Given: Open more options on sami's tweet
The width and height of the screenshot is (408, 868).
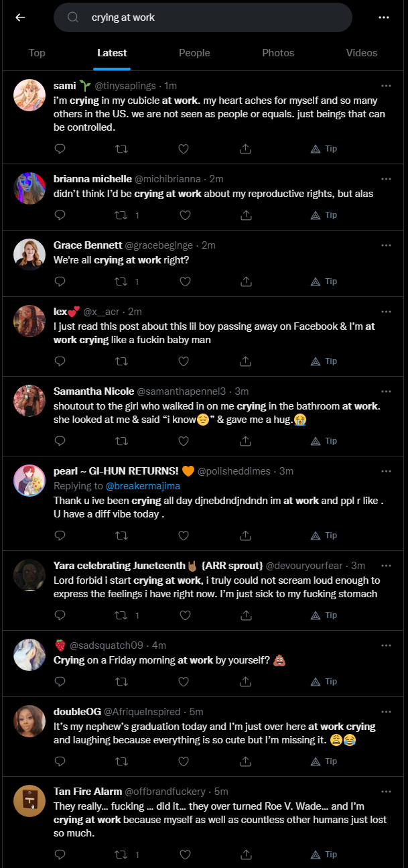Looking at the screenshot, I should (x=386, y=86).
